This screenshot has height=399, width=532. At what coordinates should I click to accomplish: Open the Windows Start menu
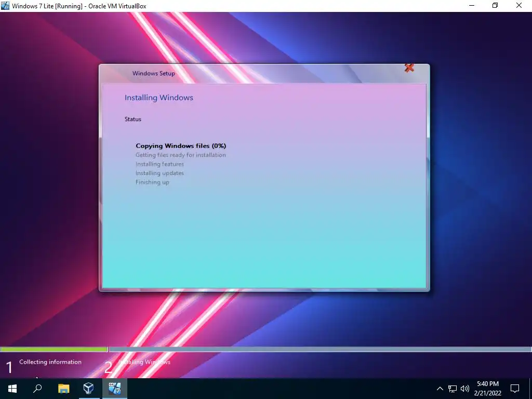coord(12,389)
